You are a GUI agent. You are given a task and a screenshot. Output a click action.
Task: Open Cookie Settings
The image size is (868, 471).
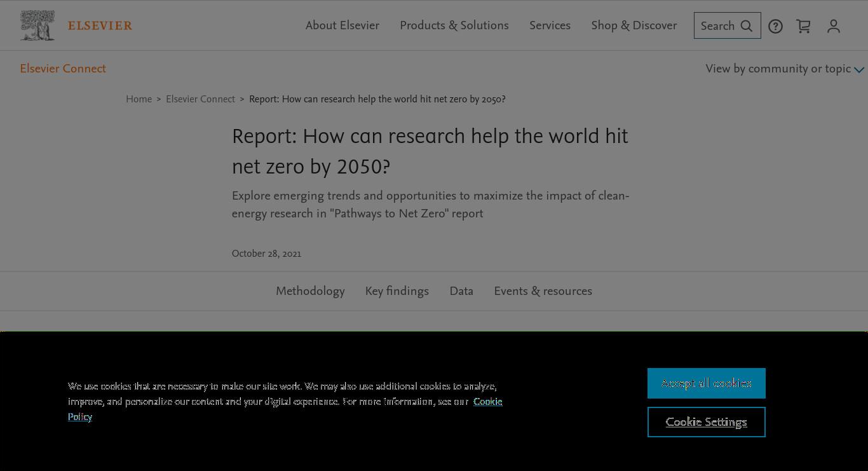coord(707,422)
